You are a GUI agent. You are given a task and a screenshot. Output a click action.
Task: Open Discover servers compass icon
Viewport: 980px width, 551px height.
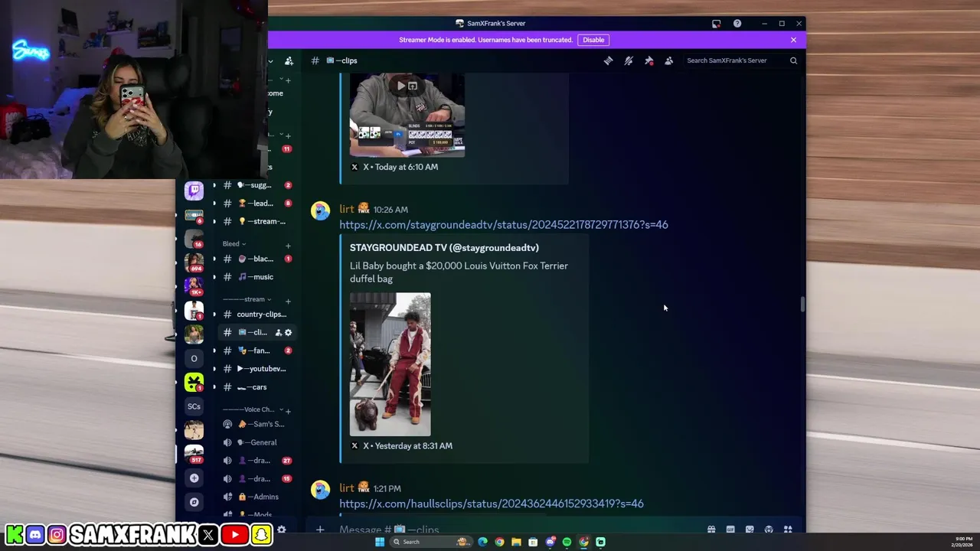tap(194, 502)
